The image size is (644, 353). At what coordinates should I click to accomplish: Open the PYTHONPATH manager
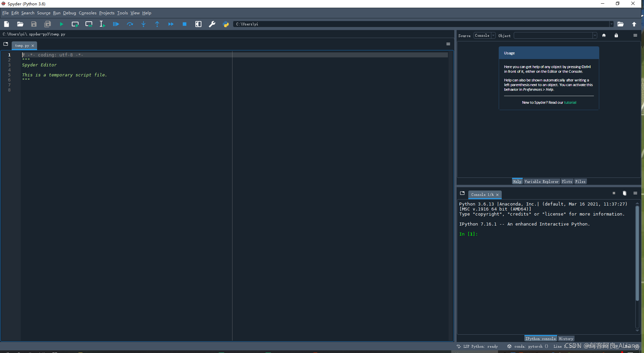[x=226, y=24]
